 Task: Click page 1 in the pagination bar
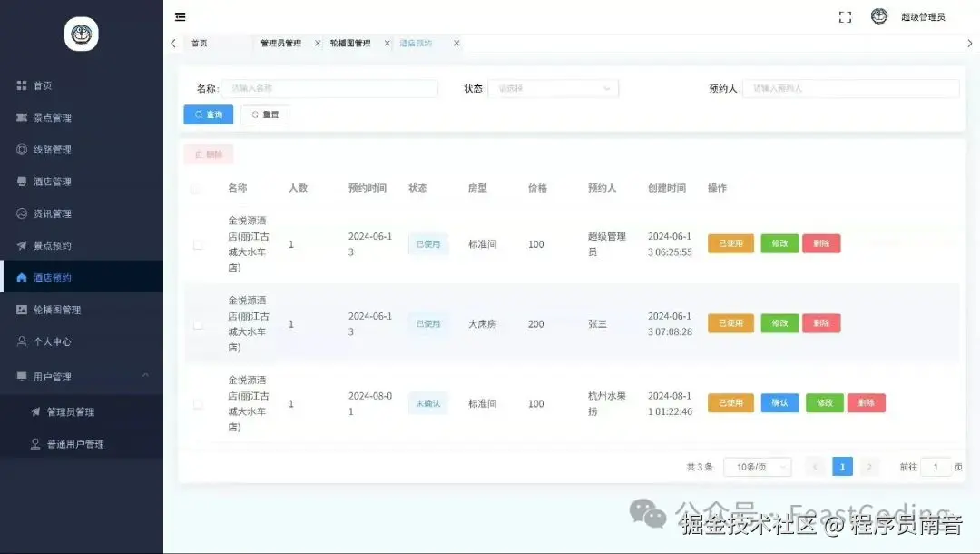(842, 466)
